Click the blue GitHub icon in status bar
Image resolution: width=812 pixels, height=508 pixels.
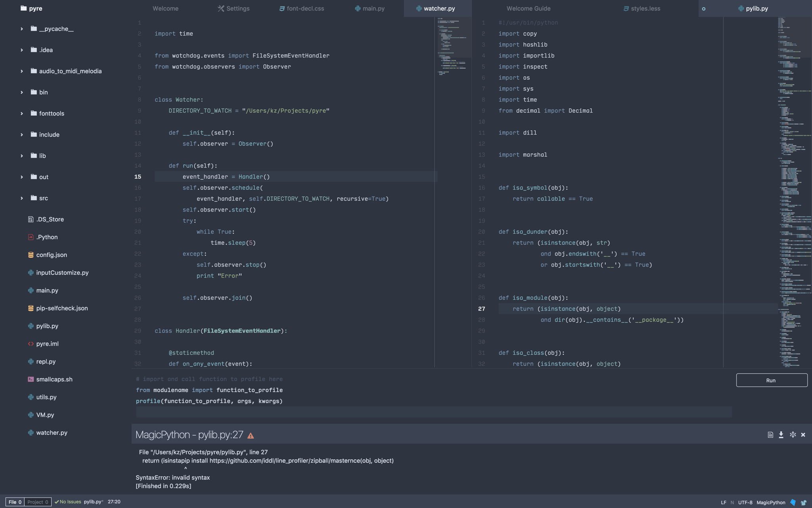pyautogui.click(x=793, y=502)
